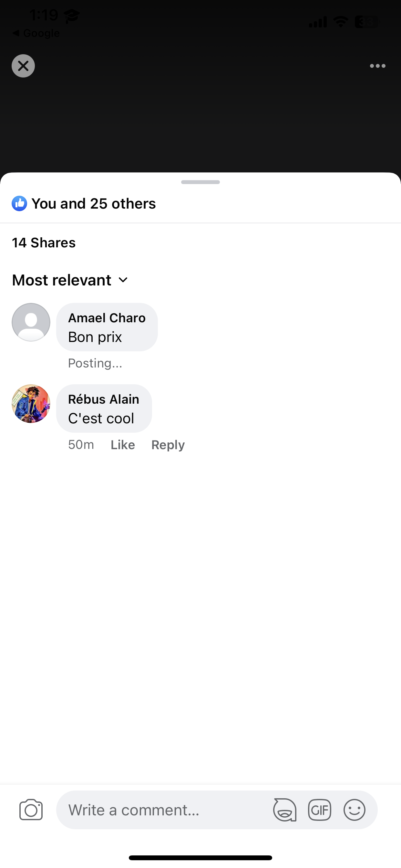Close the comments view with X
Image resolution: width=401 pixels, height=868 pixels.
(x=23, y=66)
